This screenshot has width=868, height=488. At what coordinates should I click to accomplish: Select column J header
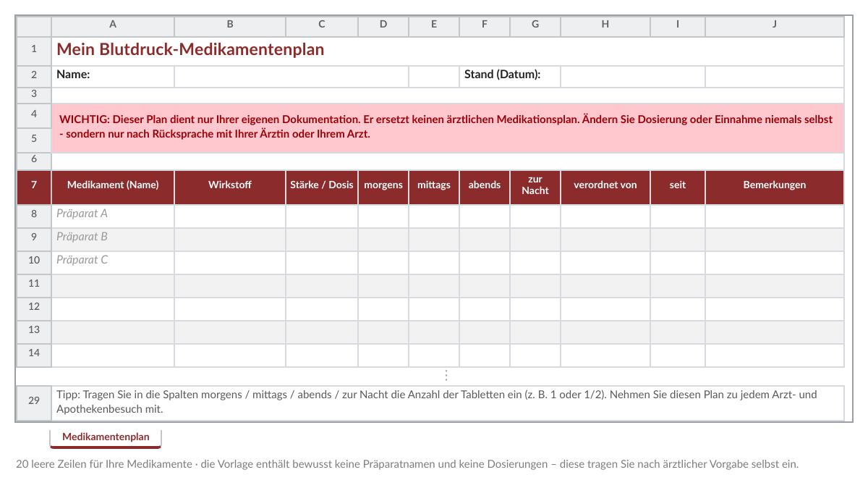coord(775,25)
